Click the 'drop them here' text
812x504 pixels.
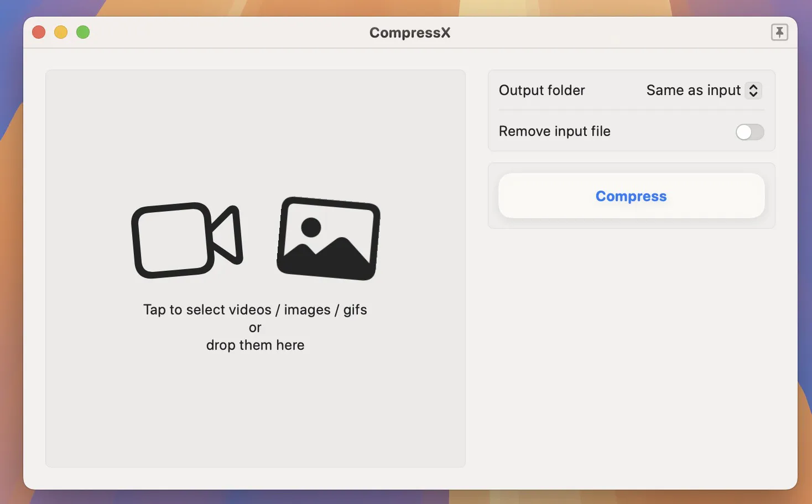pyautogui.click(x=255, y=345)
